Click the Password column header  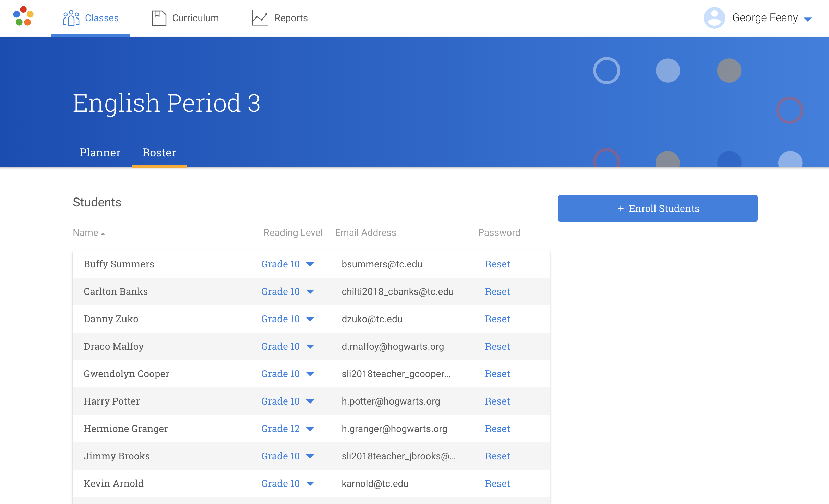pyautogui.click(x=499, y=233)
